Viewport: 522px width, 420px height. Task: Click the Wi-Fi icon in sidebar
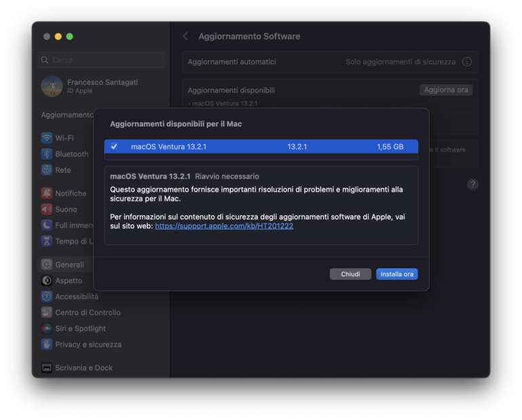tap(47, 138)
